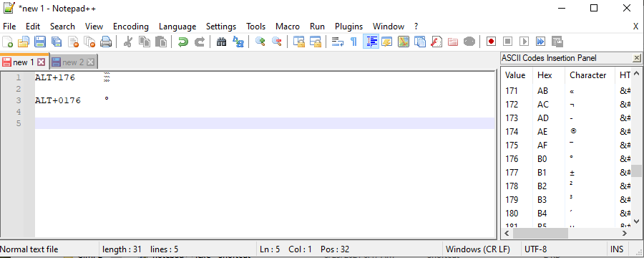Image resolution: width=644 pixels, height=258 pixels.
Task: Select the ASCII panel row with value 177
Action: pos(566,173)
